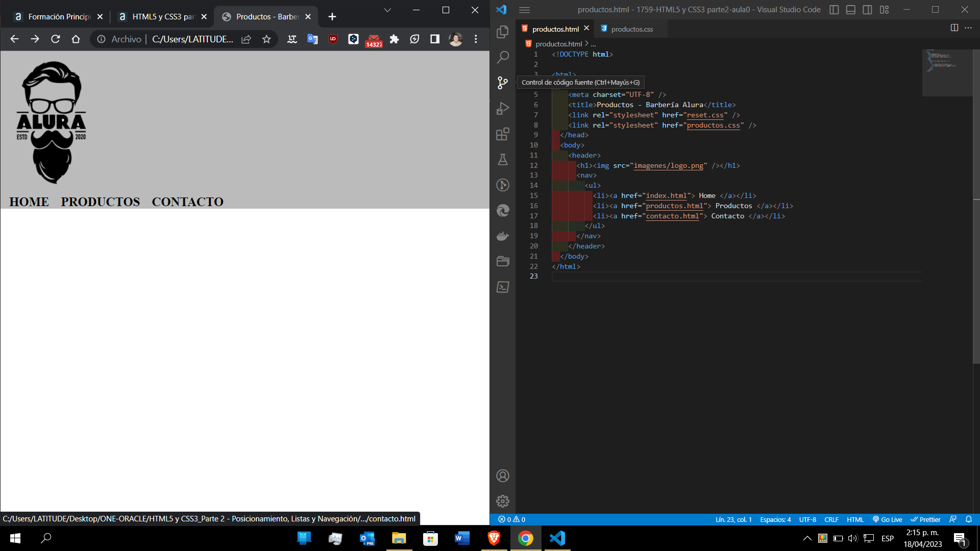Open the Accounts menu in VS Code

tap(503, 476)
